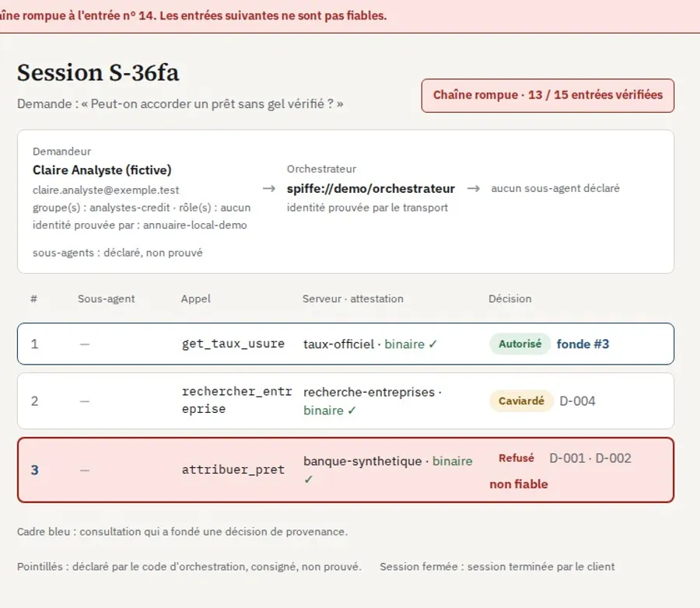Click requester name 'Claire Analyste (fictive)'
Image resolution: width=700 pixels, height=608 pixels.
pyautogui.click(x=102, y=170)
